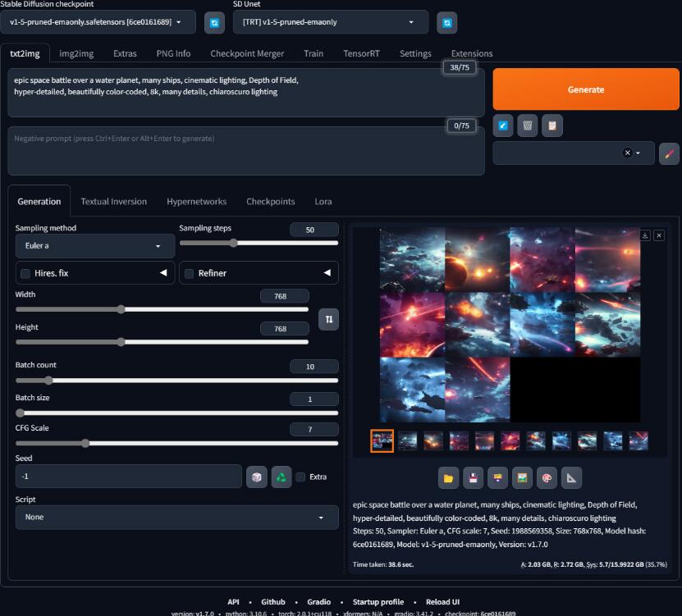Open the edit styles paintbrush button

669,153
